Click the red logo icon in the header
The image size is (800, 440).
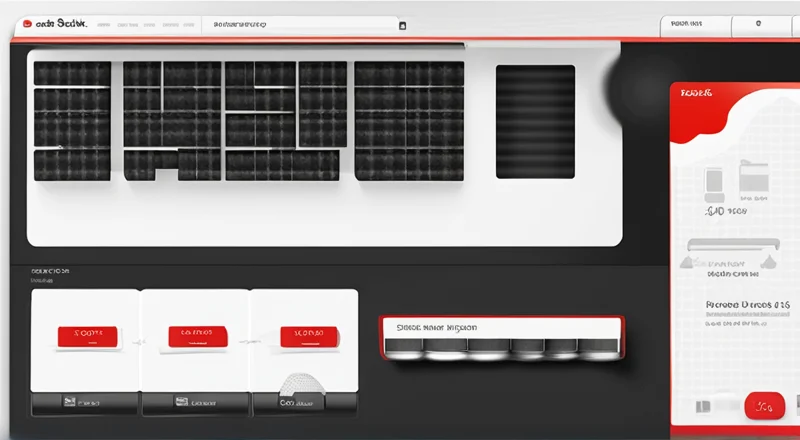coord(24,22)
